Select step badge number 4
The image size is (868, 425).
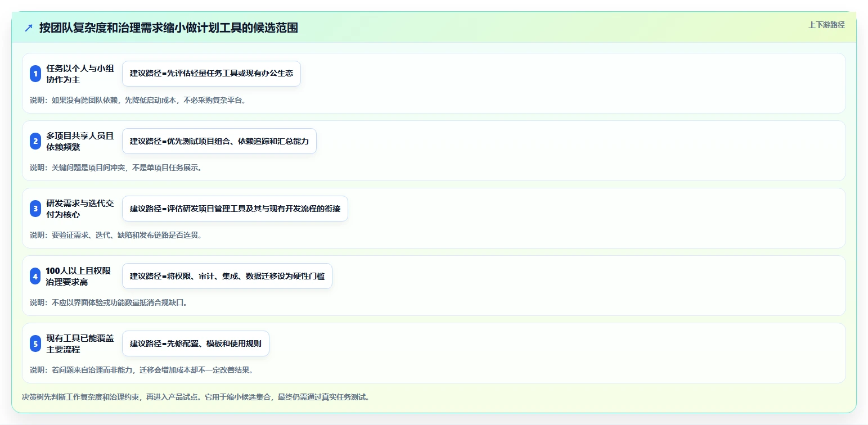click(35, 276)
